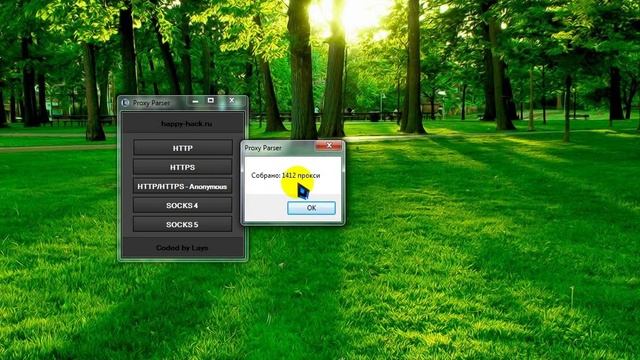The image size is (640, 360).
Task: Select the HTTPS proxy button
Action: pos(182,167)
